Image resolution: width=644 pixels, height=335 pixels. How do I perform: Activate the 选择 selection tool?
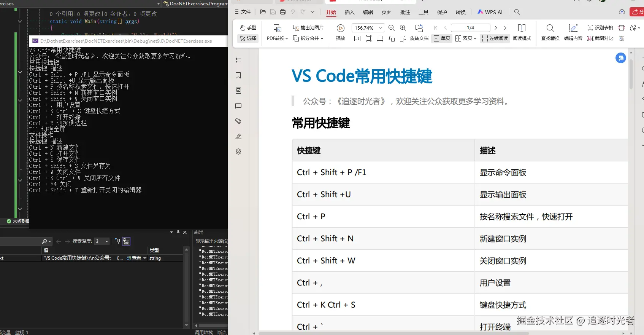pyautogui.click(x=248, y=38)
